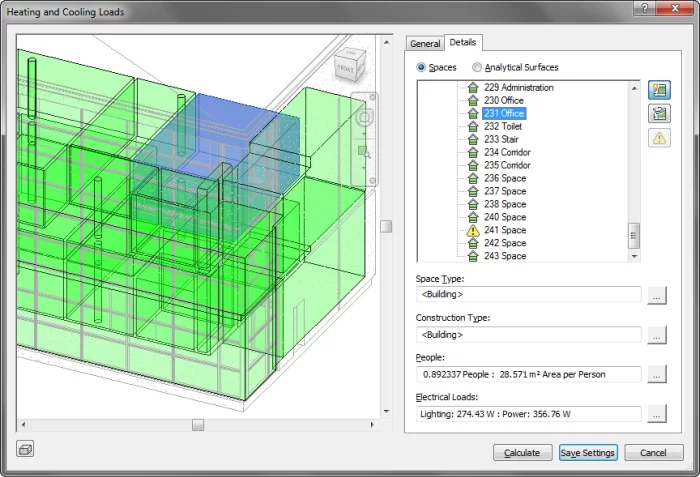The image size is (700, 477).
Task: Click the warning icon beside 241 Space
Action: (474, 230)
